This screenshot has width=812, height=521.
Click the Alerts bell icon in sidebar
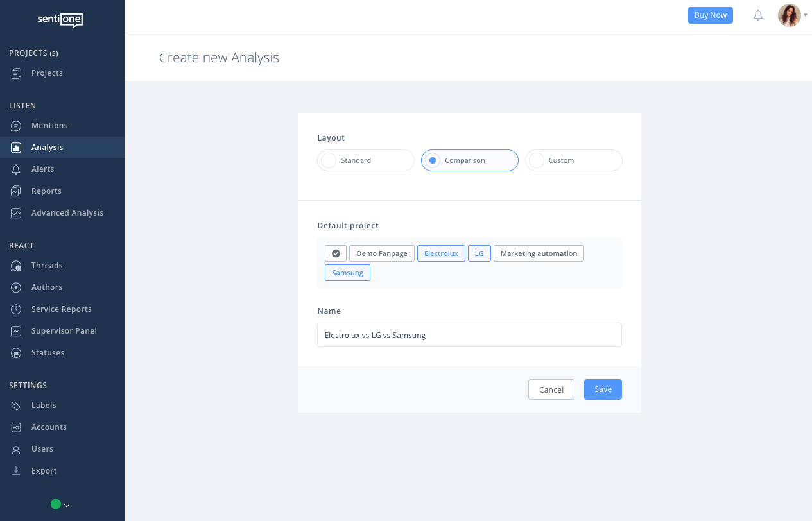click(17, 169)
